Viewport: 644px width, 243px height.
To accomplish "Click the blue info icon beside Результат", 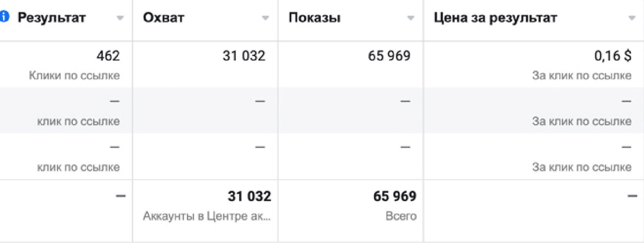I will [x=4, y=17].
